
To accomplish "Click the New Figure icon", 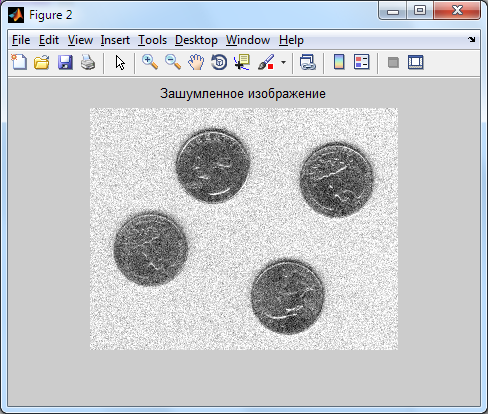I will (x=19, y=62).
